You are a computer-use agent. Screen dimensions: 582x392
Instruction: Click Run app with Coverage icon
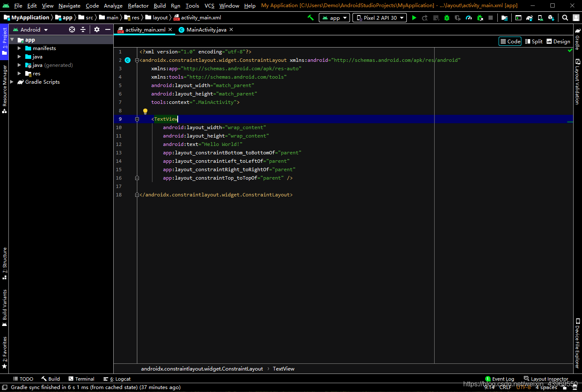point(458,18)
